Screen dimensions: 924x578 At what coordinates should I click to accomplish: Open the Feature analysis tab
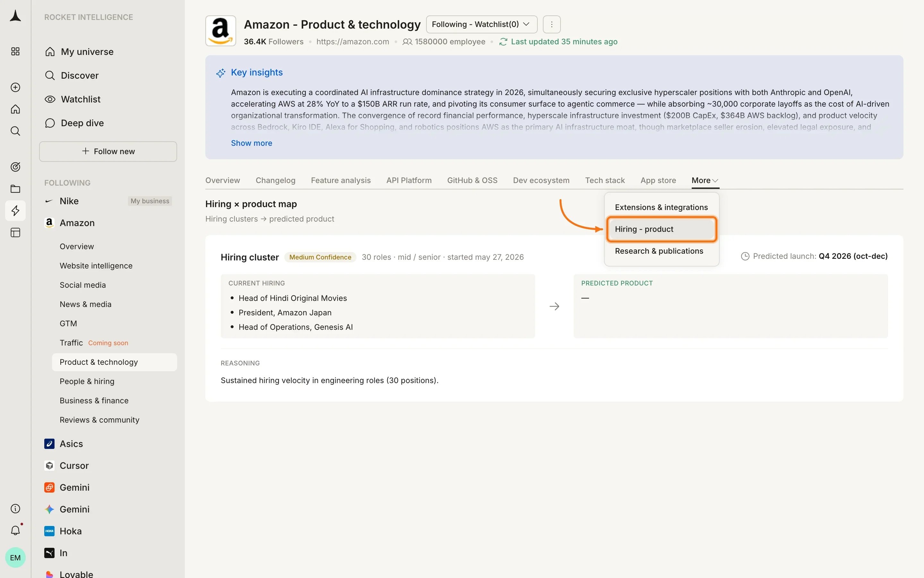pos(341,180)
